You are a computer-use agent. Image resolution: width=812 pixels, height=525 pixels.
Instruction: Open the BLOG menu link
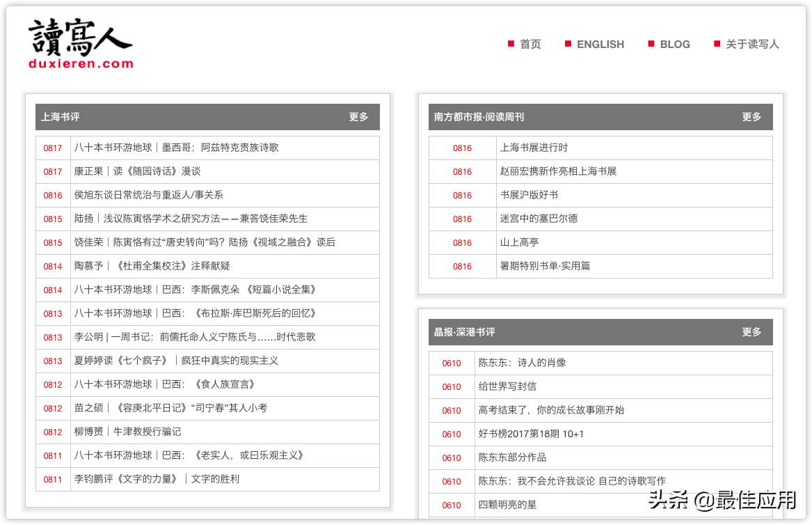coord(674,44)
